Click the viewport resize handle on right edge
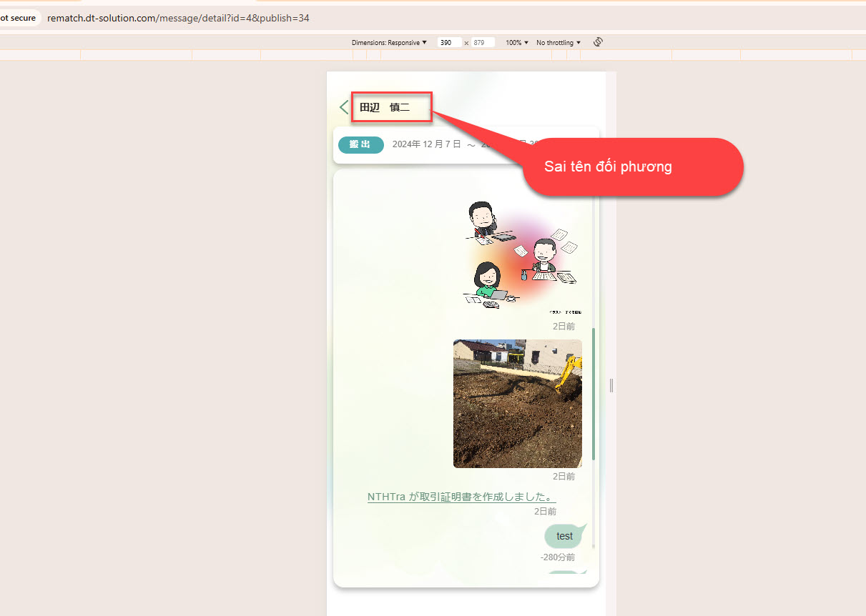Viewport: 866px width, 616px height. click(x=611, y=386)
